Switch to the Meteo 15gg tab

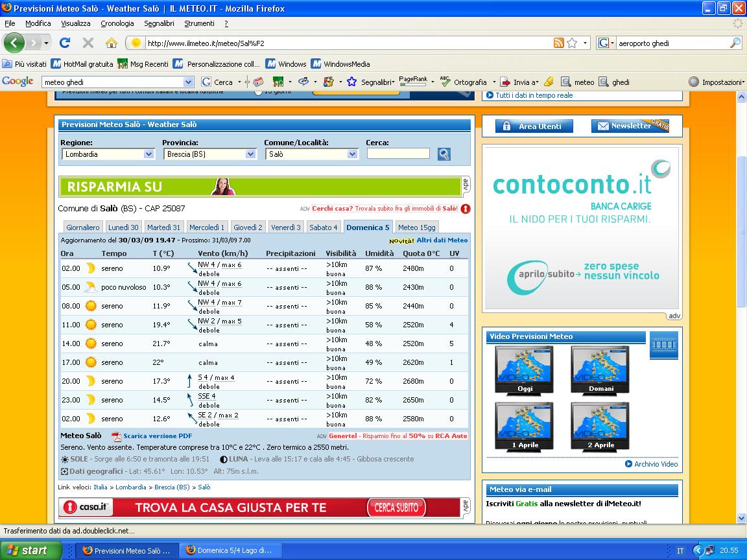(417, 227)
